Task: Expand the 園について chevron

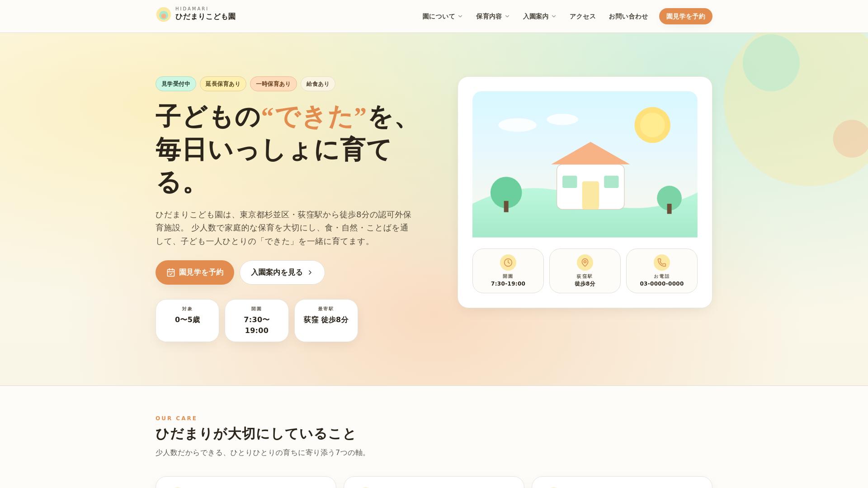Action: point(460,16)
